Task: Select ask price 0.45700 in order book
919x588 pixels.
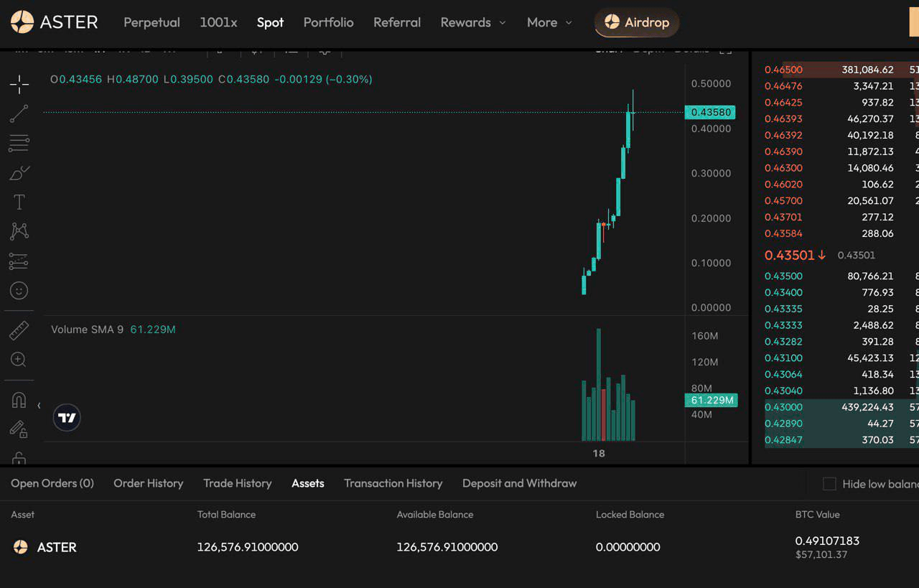Action: pyautogui.click(x=783, y=201)
